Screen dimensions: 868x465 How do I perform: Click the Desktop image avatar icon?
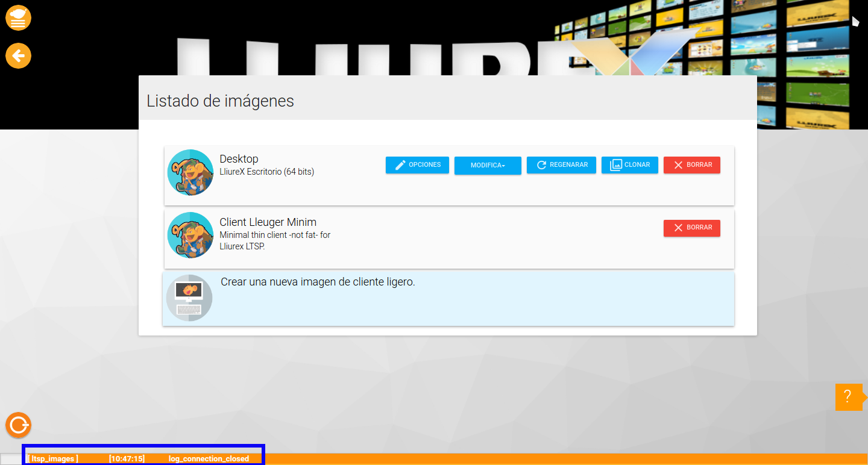click(x=190, y=172)
